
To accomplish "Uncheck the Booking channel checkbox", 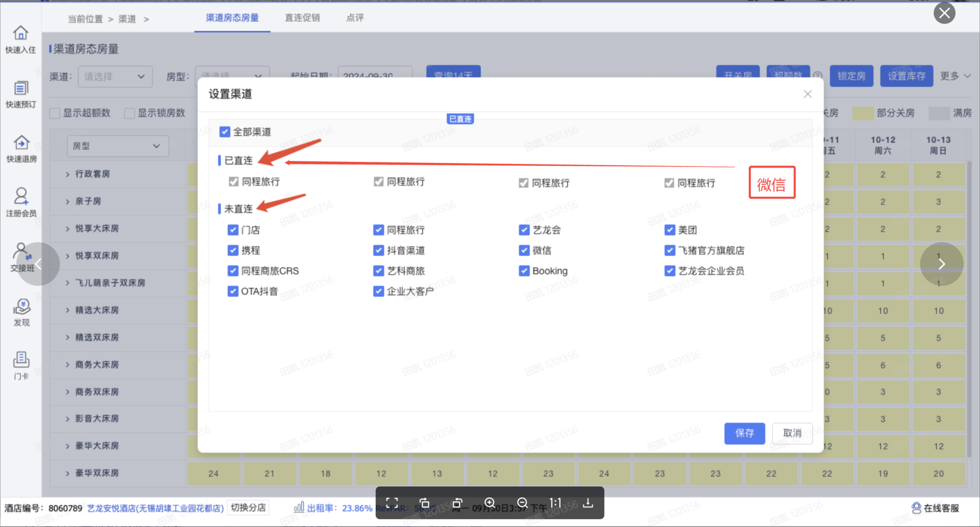I will point(524,271).
